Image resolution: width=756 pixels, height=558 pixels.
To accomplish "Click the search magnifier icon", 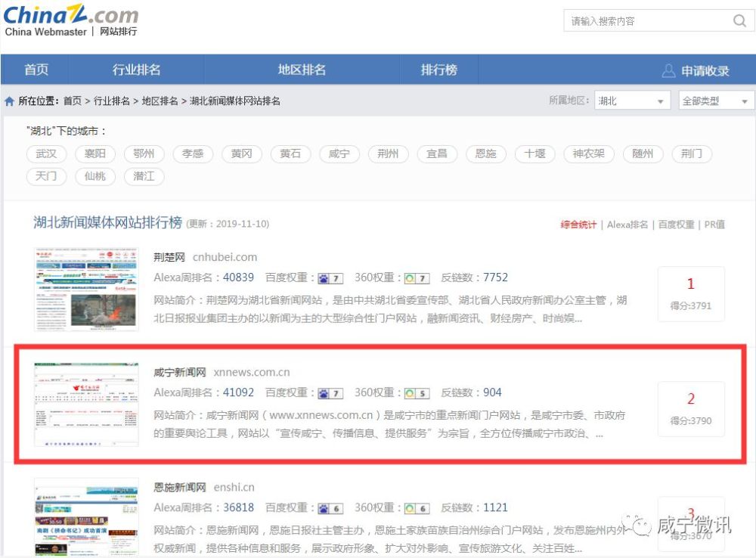I will click(x=739, y=20).
